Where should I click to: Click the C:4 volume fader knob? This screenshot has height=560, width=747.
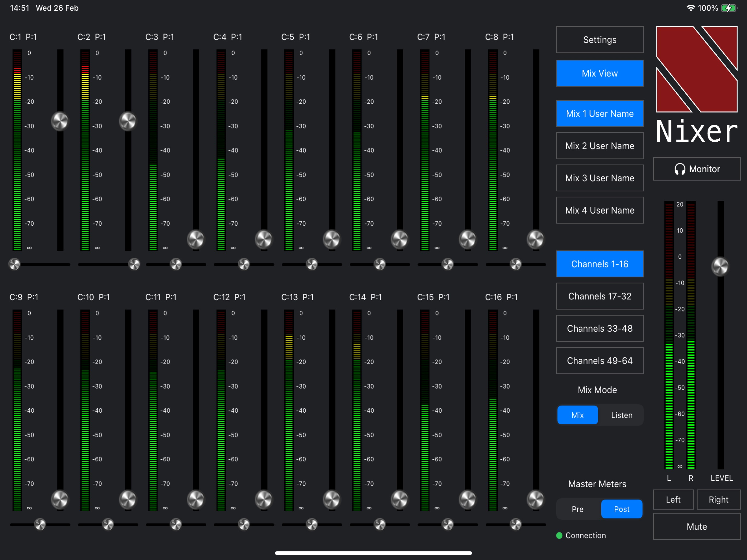click(x=263, y=240)
